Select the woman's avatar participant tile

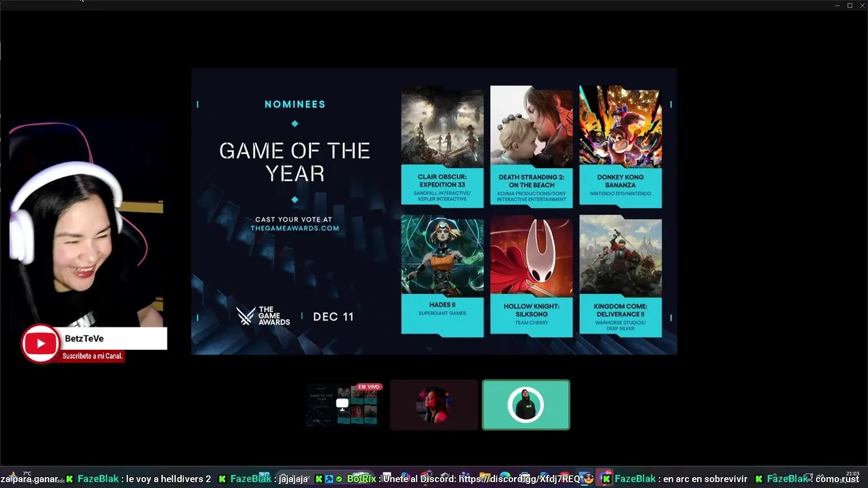click(434, 405)
